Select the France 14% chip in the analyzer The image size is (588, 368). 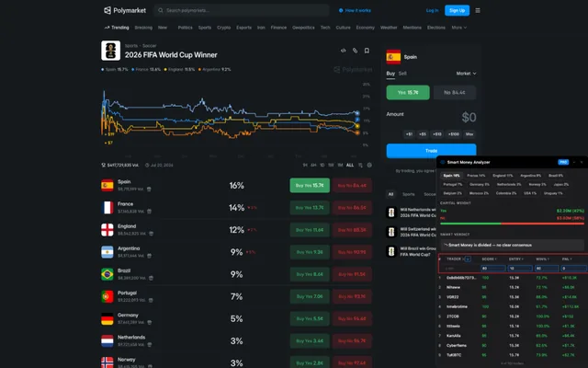pyautogui.click(x=476, y=176)
